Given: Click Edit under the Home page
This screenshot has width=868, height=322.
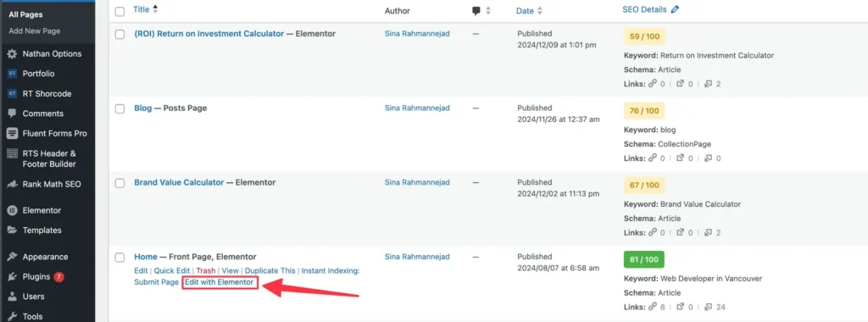Looking at the screenshot, I should point(141,270).
